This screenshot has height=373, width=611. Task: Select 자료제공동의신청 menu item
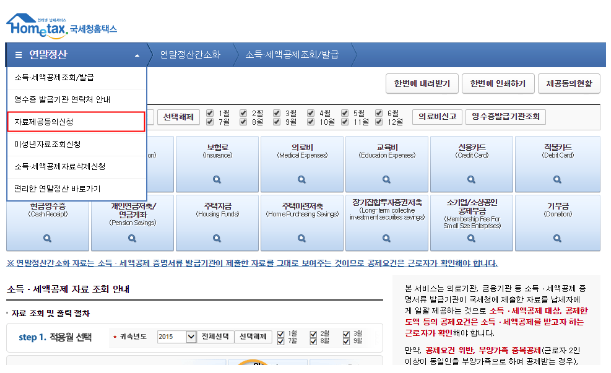tap(76, 122)
